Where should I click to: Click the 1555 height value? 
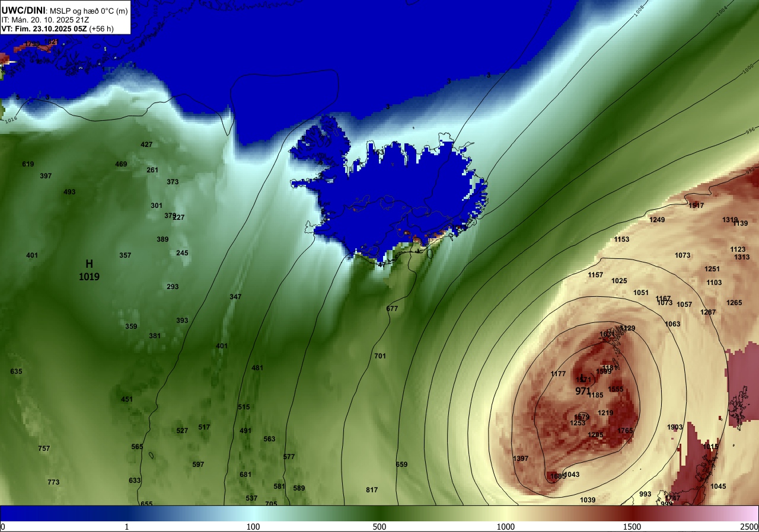[616, 389]
